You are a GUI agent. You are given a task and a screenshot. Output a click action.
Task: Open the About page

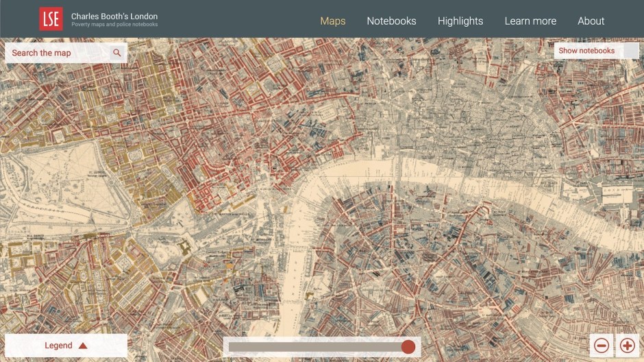591,21
